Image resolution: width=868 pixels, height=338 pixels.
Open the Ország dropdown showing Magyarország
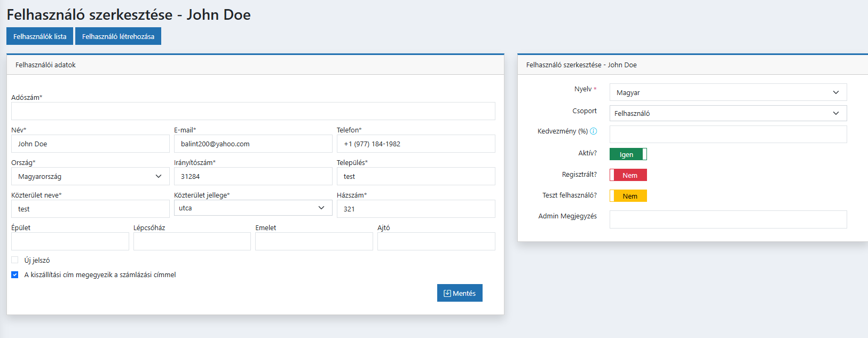(90, 176)
